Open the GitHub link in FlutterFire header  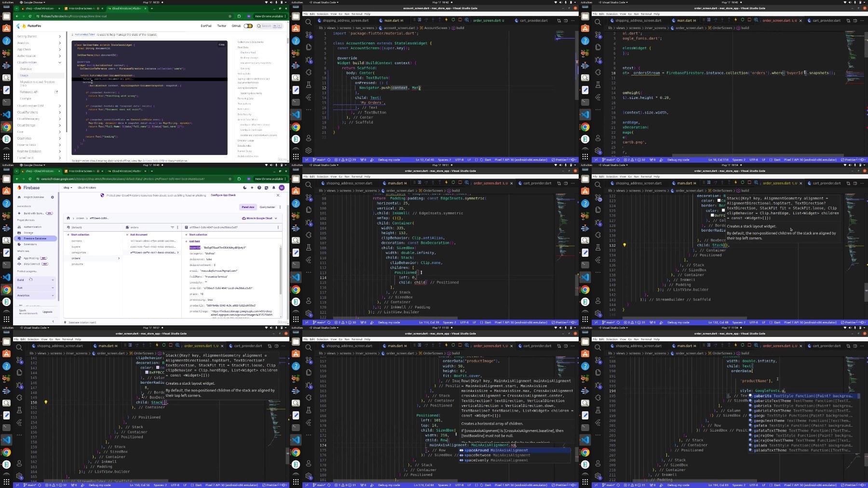[x=236, y=26]
